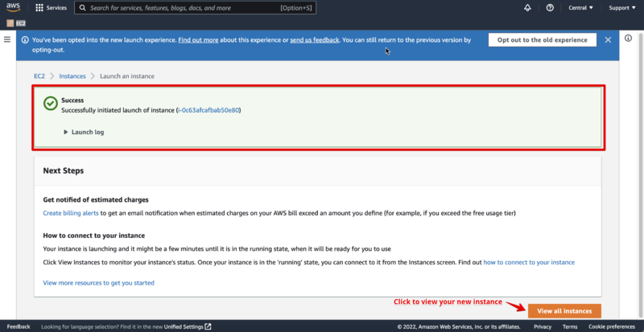Open the Terms footer link
The width and height of the screenshot is (644, 332).
(570, 326)
